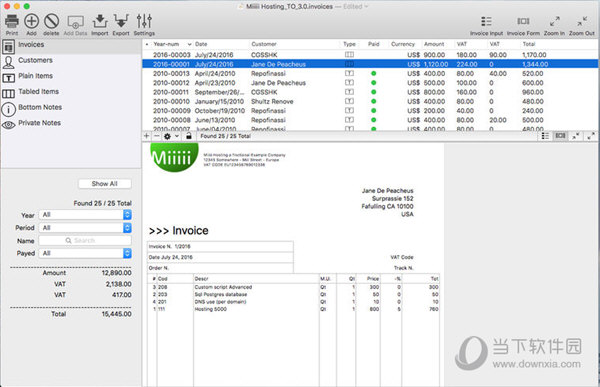Open Invoices in the sidebar
This screenshot has width=600, height=387.
click(71, 46)
